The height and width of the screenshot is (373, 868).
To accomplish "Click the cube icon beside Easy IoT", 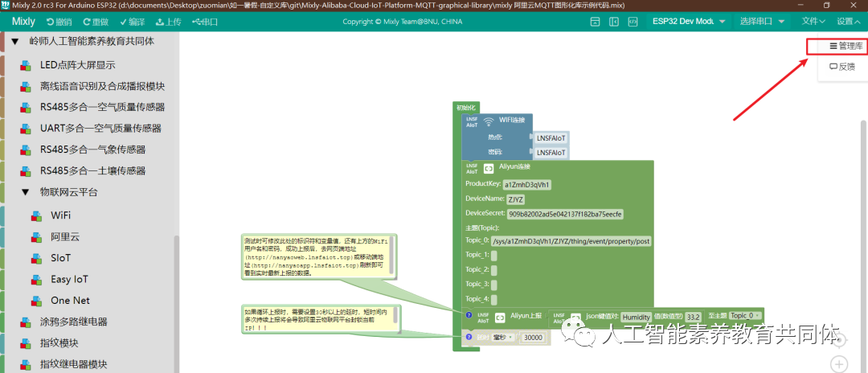I will pos(36,280).
